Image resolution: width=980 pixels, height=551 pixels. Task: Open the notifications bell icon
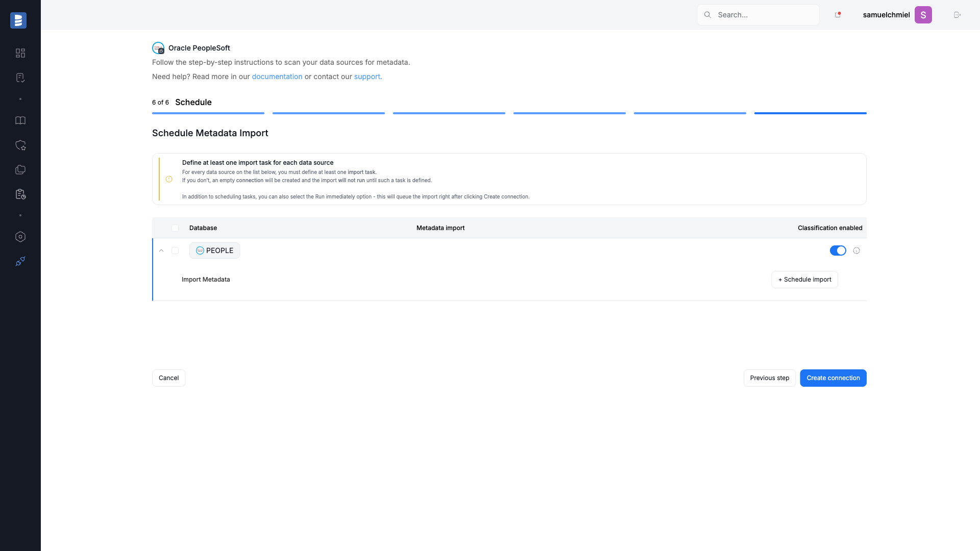coord(838,15)
